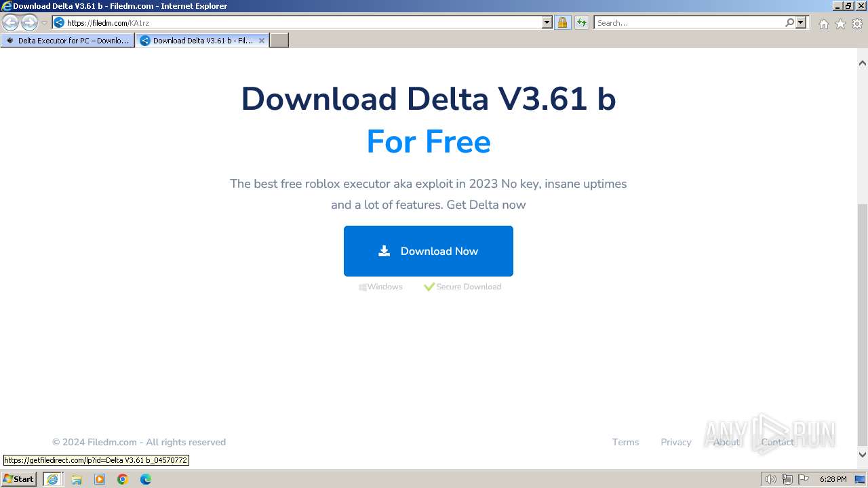Open the Action Center flag icon
The height and width of the screenshot is (488, 868).
pyautogui.click(x=804, y=479)
